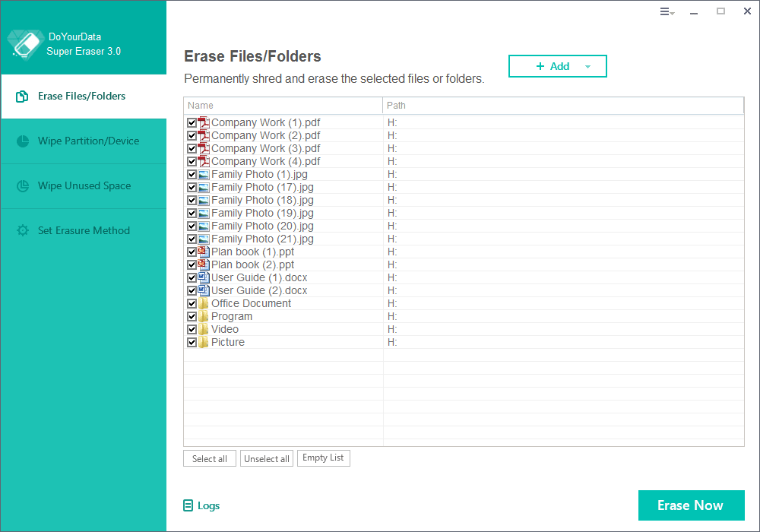Click the Wipe Partition/Device pie icon

point(23,141)
